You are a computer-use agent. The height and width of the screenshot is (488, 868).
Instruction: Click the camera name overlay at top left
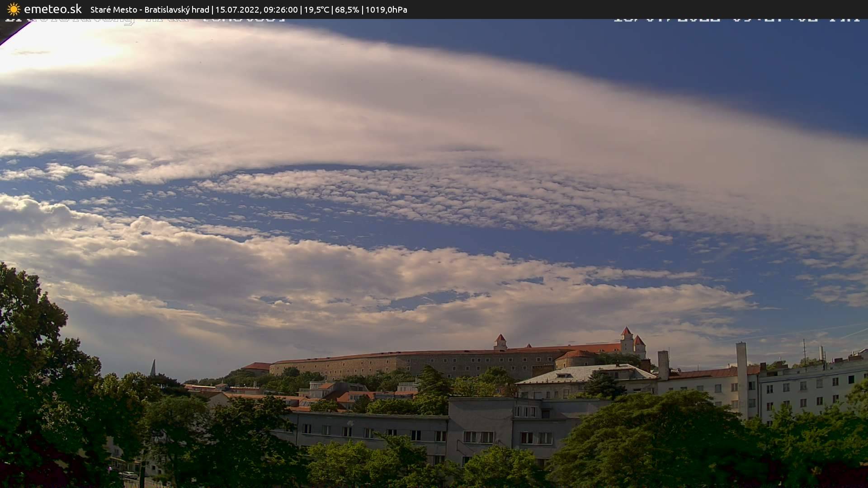(145, 20)
